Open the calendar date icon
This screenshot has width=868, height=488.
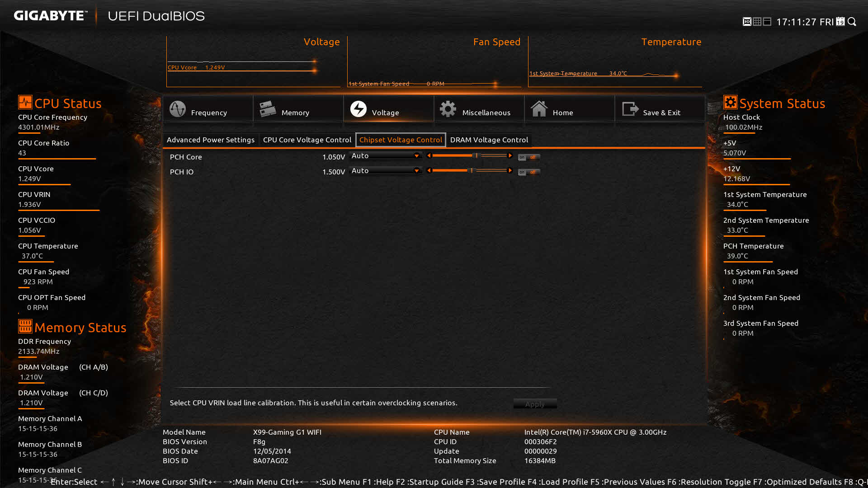840,22
